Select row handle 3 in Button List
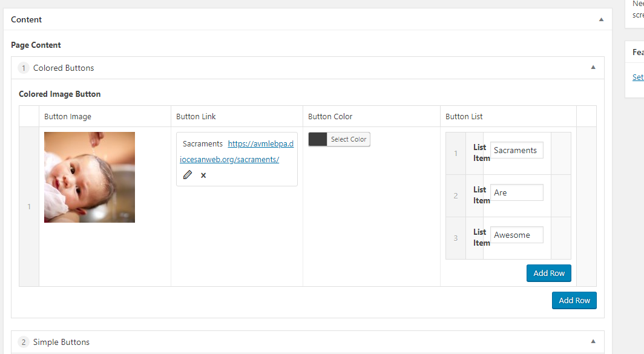The height and width of the screenshot is (354, 644). point(456,238)
